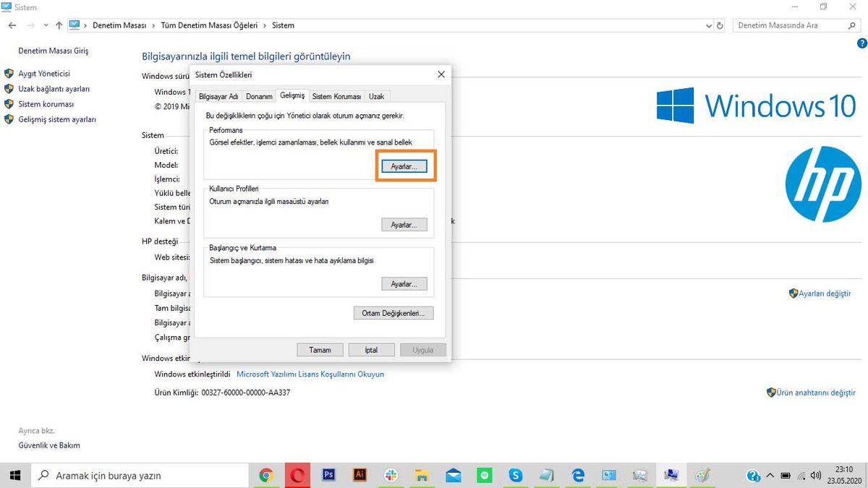Open Photoshop from the taskbar

click(328, 475)
